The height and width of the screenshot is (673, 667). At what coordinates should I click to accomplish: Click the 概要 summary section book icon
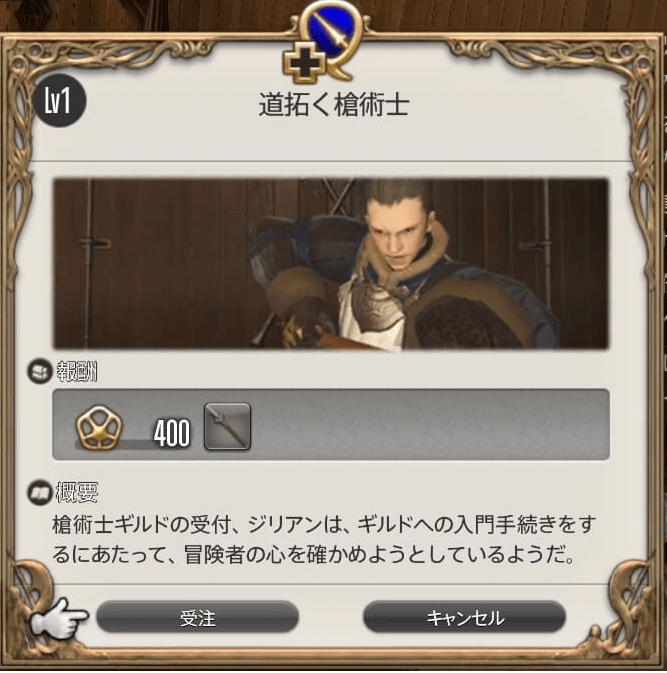[x=39, y=493]
